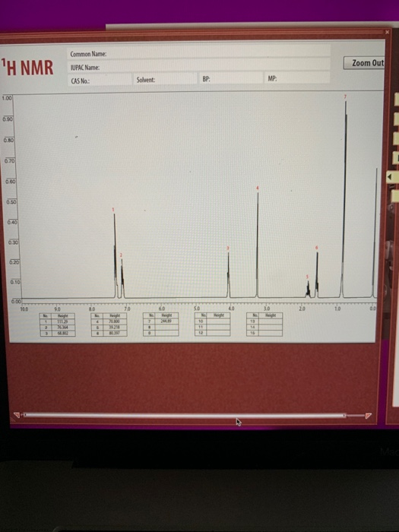Click the empty height cell for peak 13

click(271, 321)
